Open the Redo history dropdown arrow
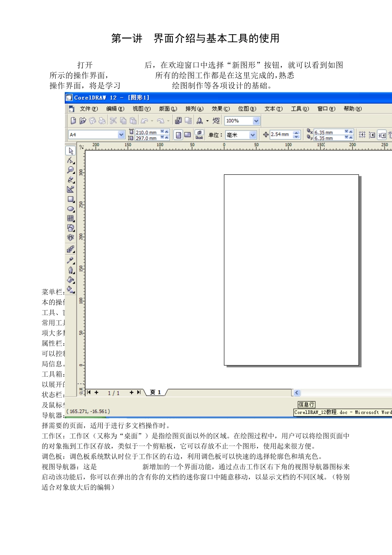This screenshot has height=555, width=392. point(168,121)
